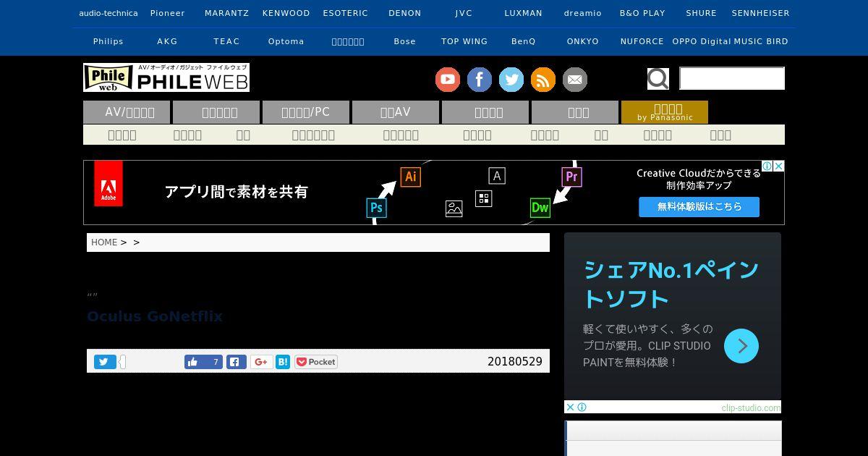Viewport: 868px width, 456px height.
Task: Open the JVC brand link
Action: (x=464, y=13)
